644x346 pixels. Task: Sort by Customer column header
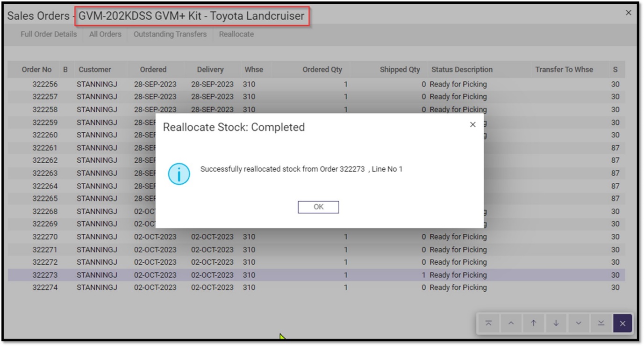(95, 70)
